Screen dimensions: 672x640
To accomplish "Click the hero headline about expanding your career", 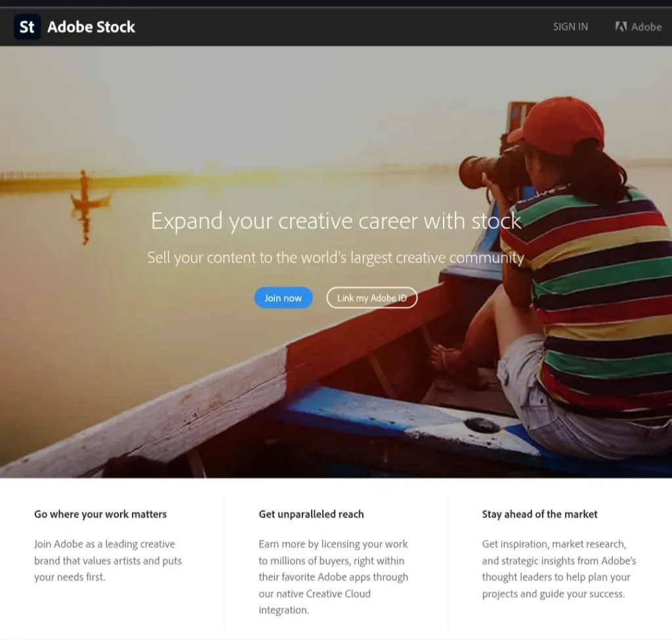I will click(x=336, y=221).
